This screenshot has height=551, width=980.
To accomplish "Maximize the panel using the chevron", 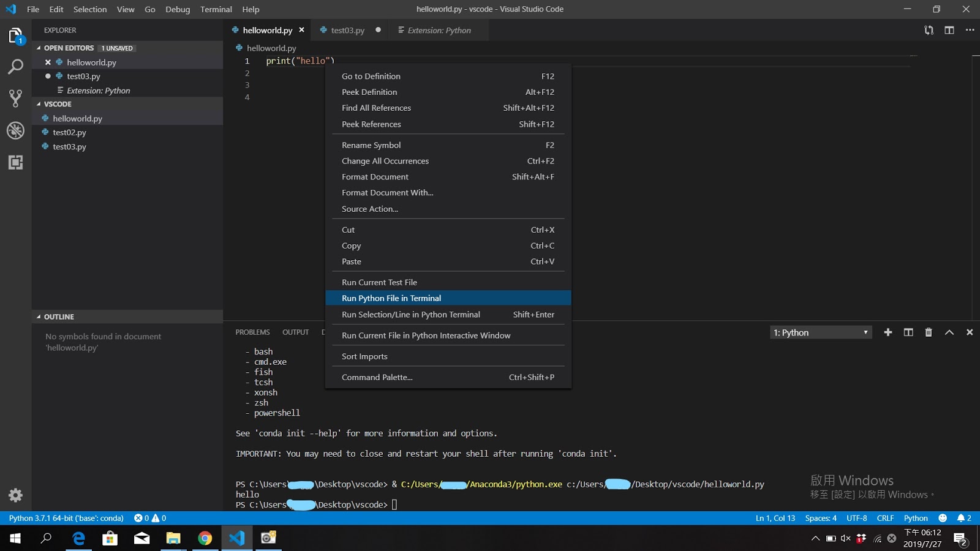I will (949, 332).
